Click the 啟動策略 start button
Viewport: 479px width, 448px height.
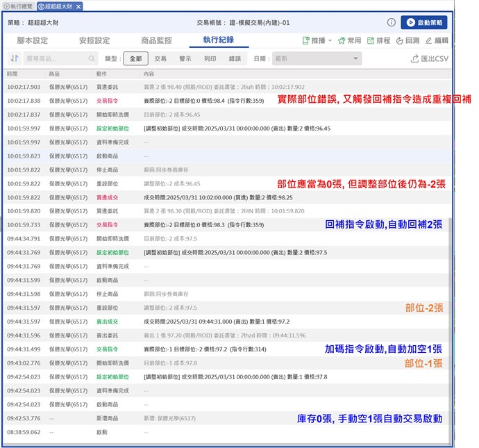coord(424,23)
